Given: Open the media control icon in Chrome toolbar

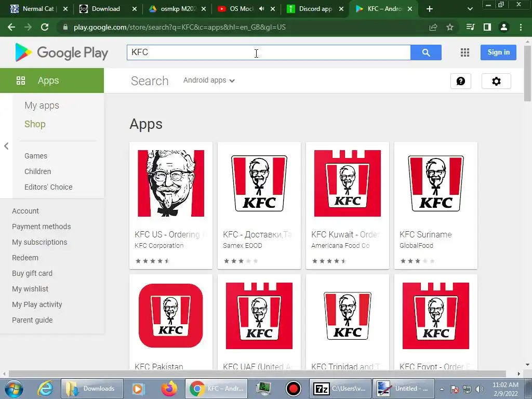Looking at the screenshot, I should point(470,27).
